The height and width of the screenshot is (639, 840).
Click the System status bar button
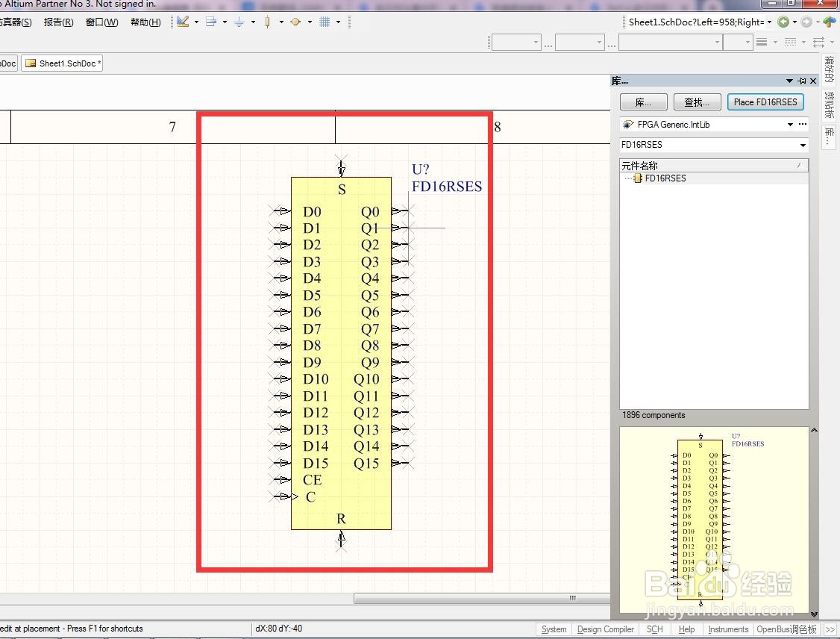[554, 629]
